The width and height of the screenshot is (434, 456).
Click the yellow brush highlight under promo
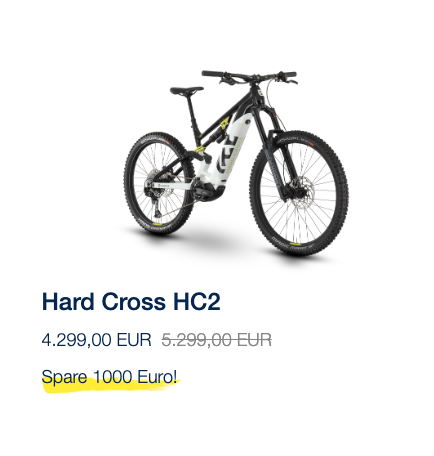click(112, 387)
